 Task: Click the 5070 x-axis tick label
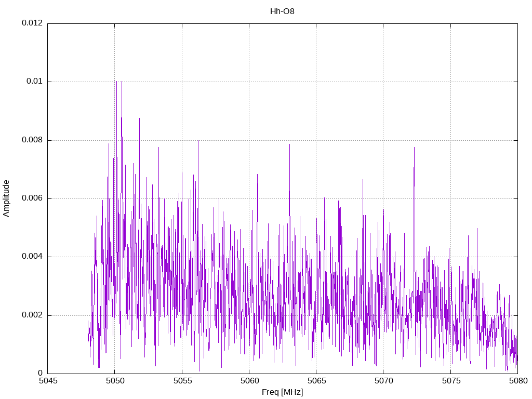384,381
